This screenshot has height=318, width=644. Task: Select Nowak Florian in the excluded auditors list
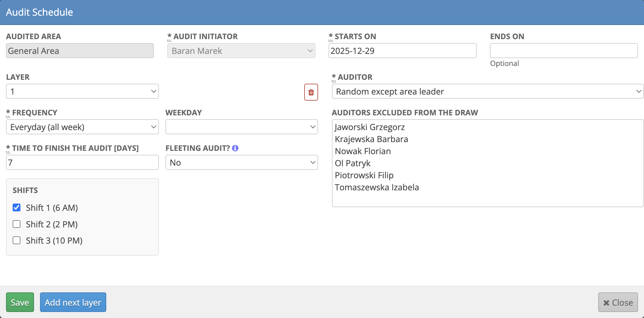point(363,151)
